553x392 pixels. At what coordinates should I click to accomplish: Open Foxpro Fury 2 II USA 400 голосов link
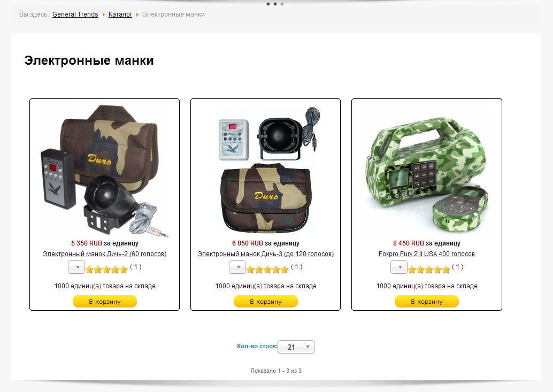427,254
